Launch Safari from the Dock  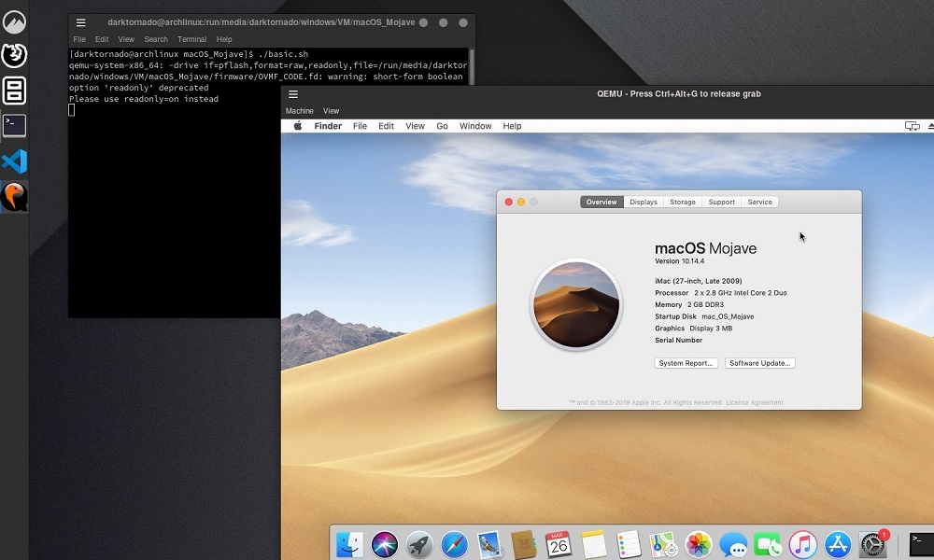(456, 544)
